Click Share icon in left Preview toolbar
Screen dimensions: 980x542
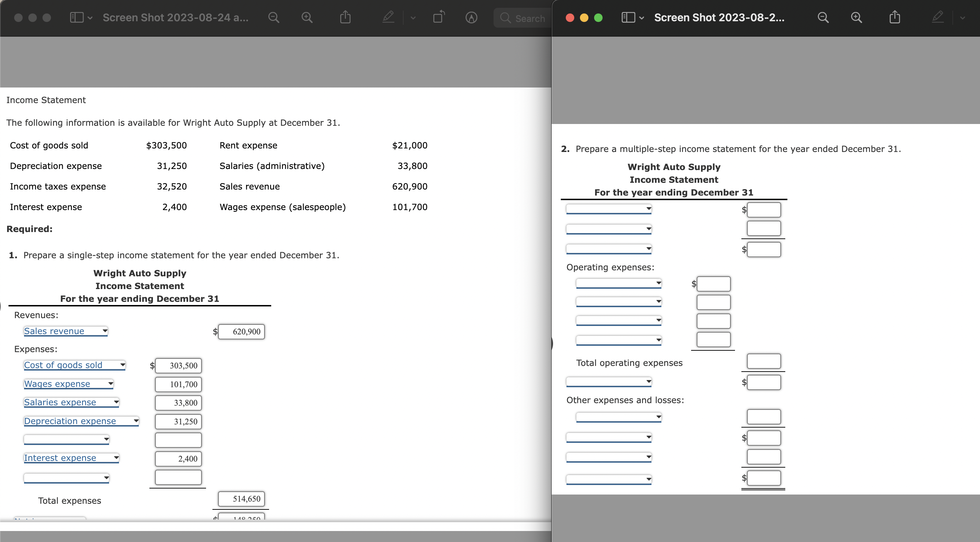coord(345,17)
